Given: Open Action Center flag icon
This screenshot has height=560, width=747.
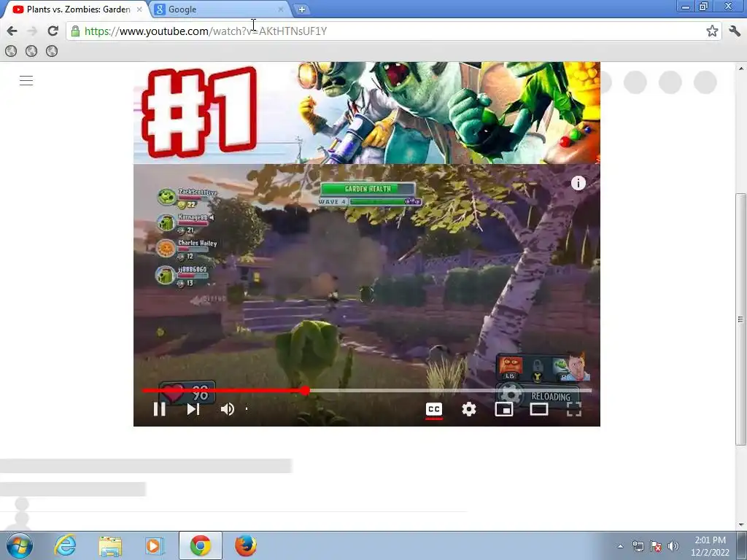Looking at the screenshot, I should [x=656, y=546].
